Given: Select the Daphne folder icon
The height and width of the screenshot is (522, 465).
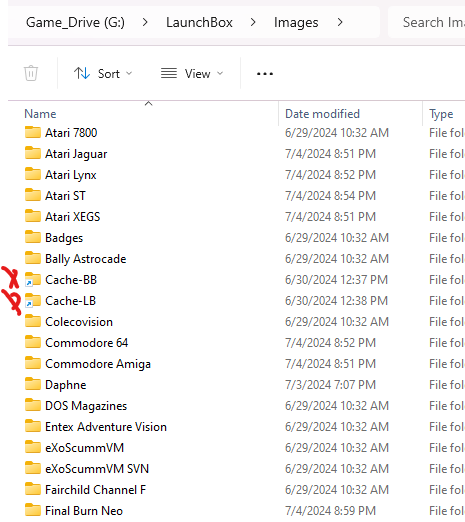Looking at the screenshot, I should (x=33, y=384).
